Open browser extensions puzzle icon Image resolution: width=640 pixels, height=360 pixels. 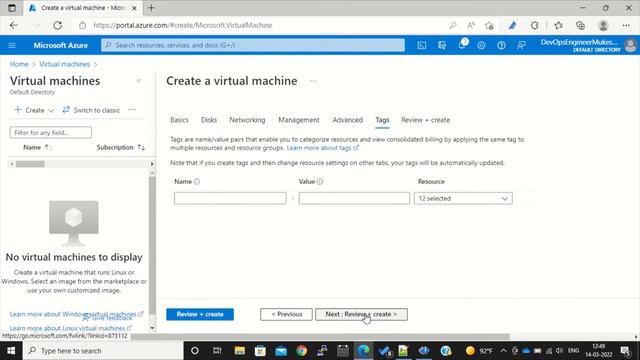pyautogui.click(x=534, y=25)
